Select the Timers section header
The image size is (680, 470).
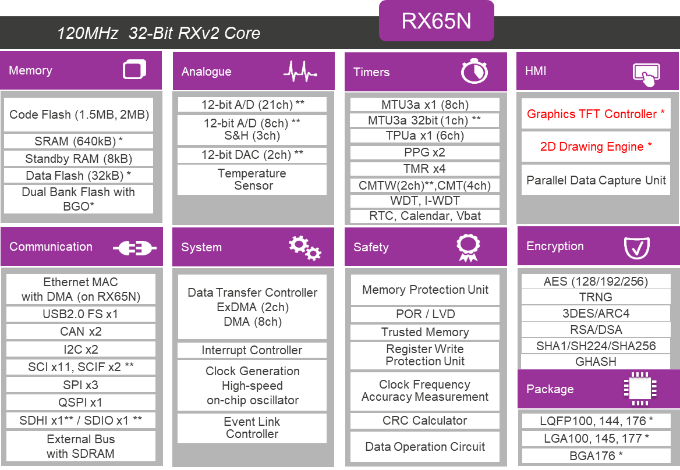tap(425, 72)
